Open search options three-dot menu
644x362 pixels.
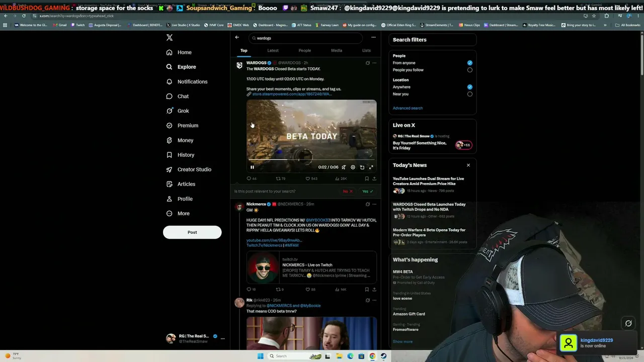click(373, 37)
